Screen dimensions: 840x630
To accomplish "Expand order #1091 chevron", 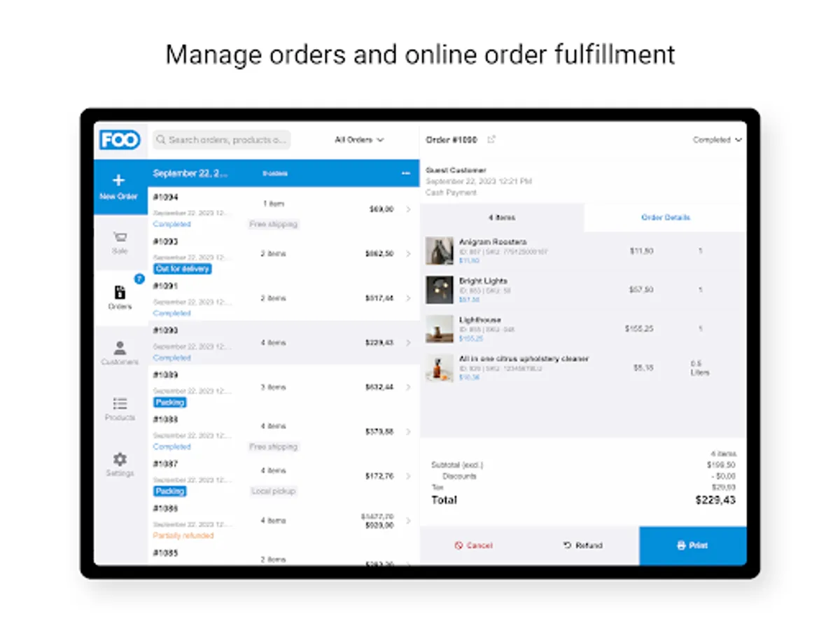I will 408,298.
